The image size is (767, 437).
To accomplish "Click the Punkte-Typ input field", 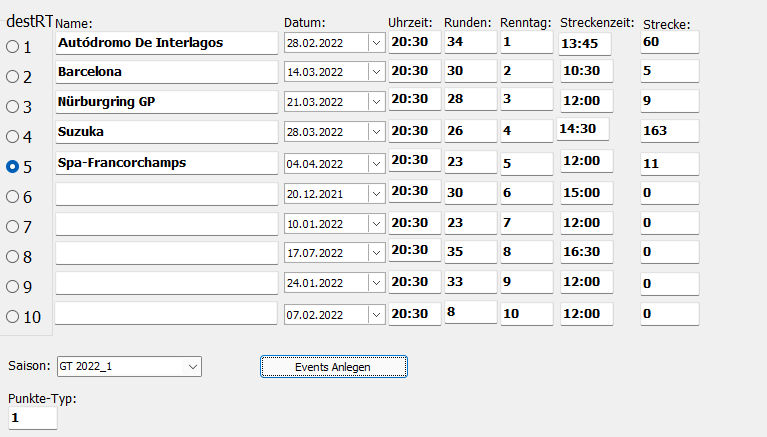I will pyautogui.click(x=32, y=417).
